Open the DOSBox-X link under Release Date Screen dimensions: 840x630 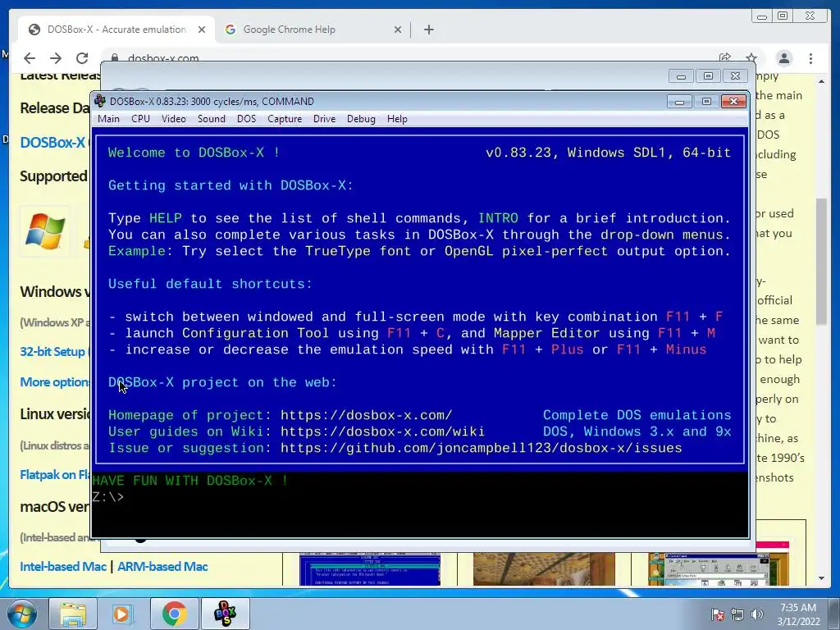pyautogui.click(x=55, y=142)
